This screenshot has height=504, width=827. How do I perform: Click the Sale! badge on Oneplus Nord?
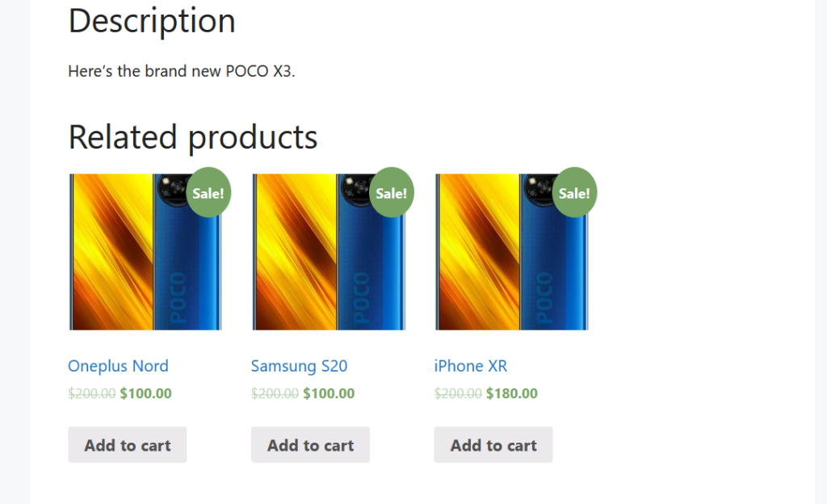point(208,192)
